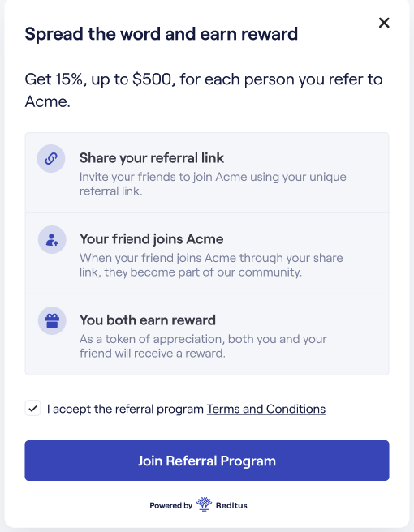Screen dimensions: 414x532
Task: Close the referral program dialog
Action: click(384, 23)
